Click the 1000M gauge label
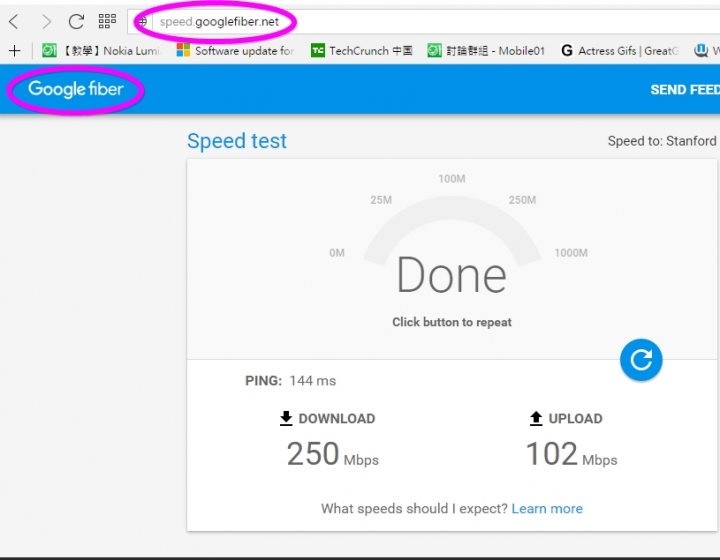This screenshot has height=560, width=720. pos(571,253)
